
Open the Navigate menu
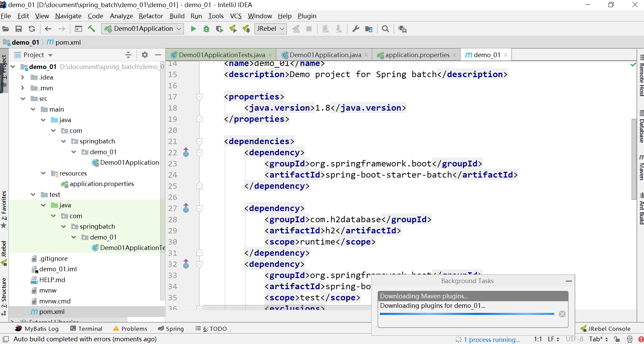(x=68, y=16)
